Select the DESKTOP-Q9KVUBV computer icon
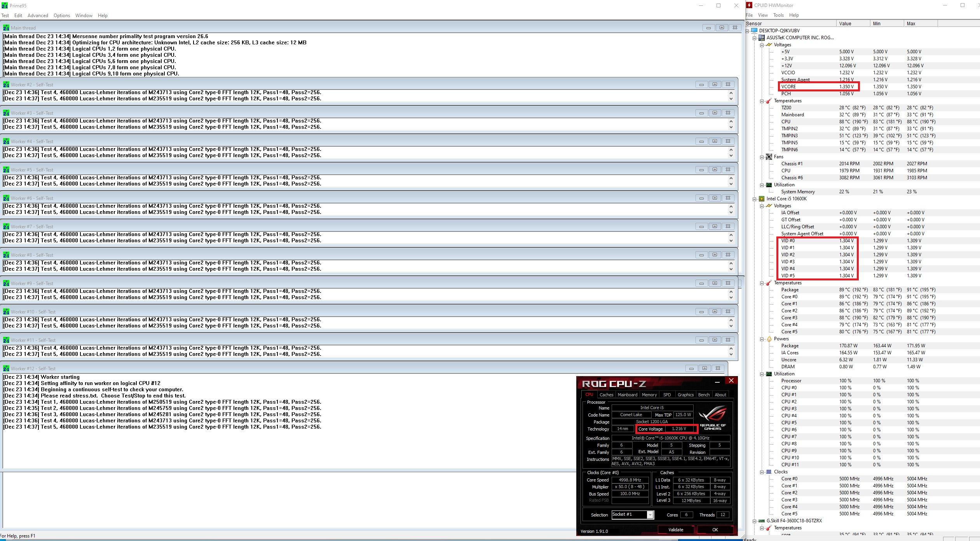This screenshot has height=541, width=980. tap(754, 30)
